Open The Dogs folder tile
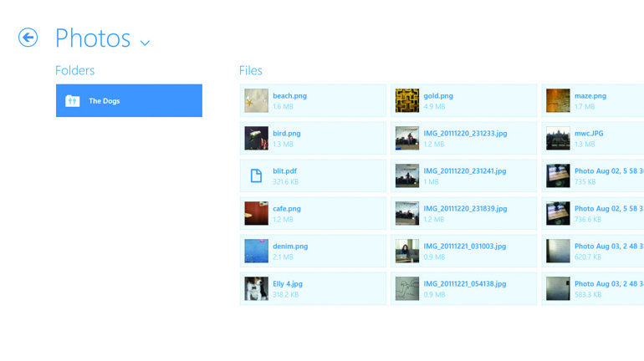Screen dimensions: 644x361 (x=129, y=100)
